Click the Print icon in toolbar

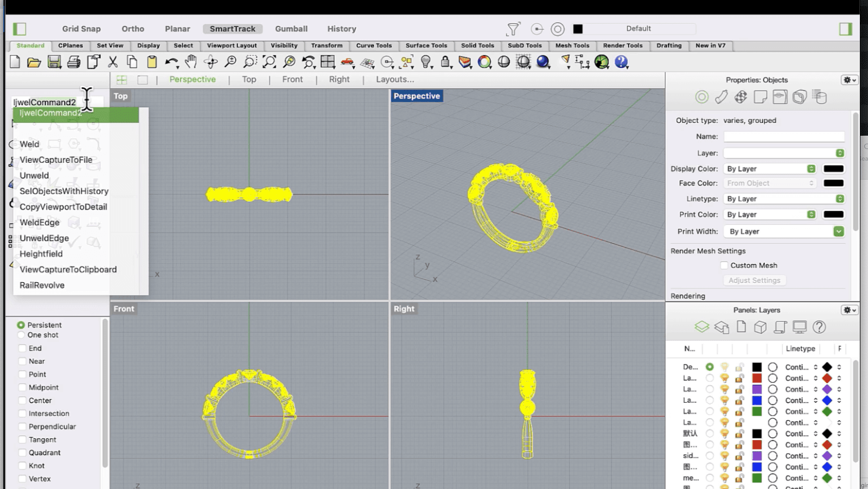click(x=74, y=62)
